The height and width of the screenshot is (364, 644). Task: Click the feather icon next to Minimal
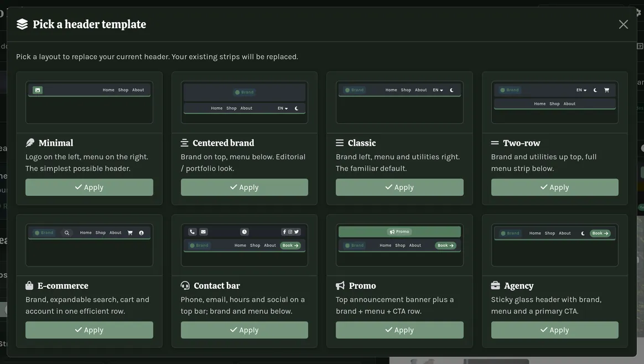[30, 143]
